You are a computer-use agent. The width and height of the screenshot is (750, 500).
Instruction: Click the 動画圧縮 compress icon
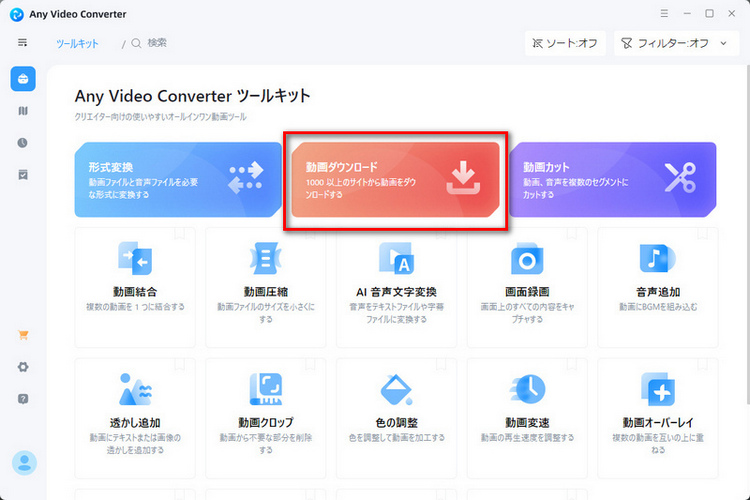click(x=265, y=258)
